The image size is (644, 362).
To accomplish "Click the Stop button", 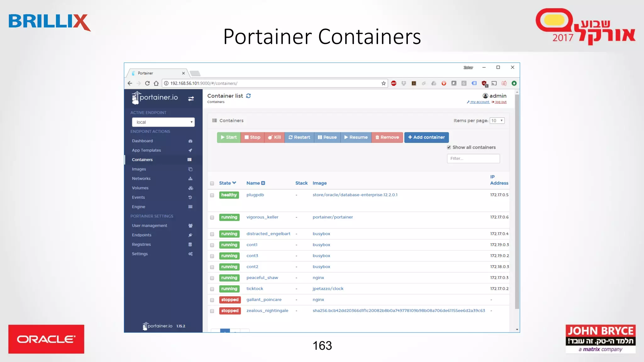I will [x=253, y=138].
